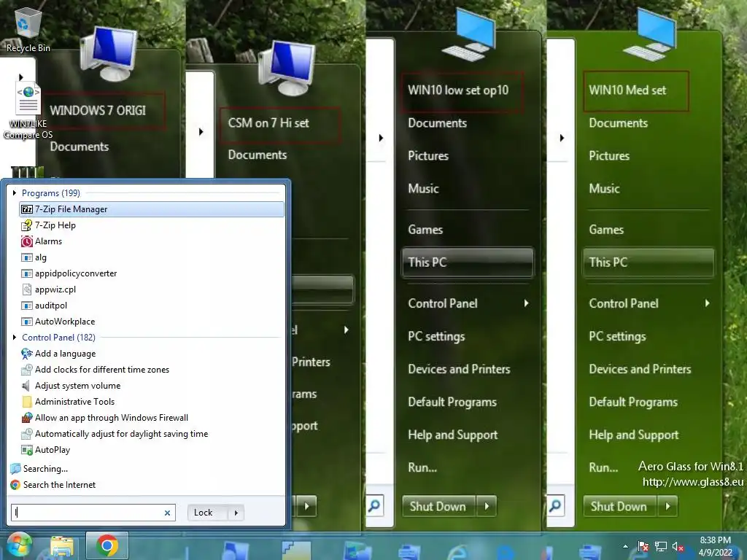Screen dimensions: 747x560
Task: Collapse the Programs (199) group
Action: (15, 192)
